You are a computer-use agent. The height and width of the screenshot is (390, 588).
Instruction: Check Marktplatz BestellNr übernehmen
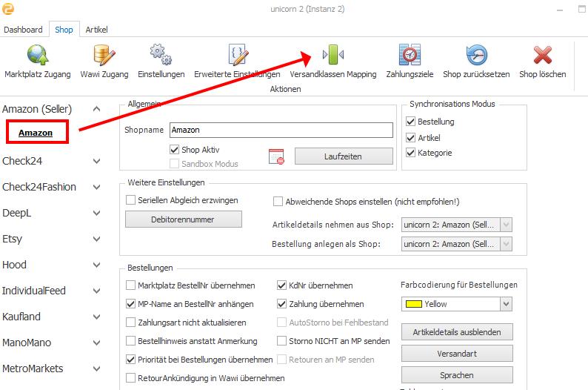pyautogui.click(x=130, y=285)
